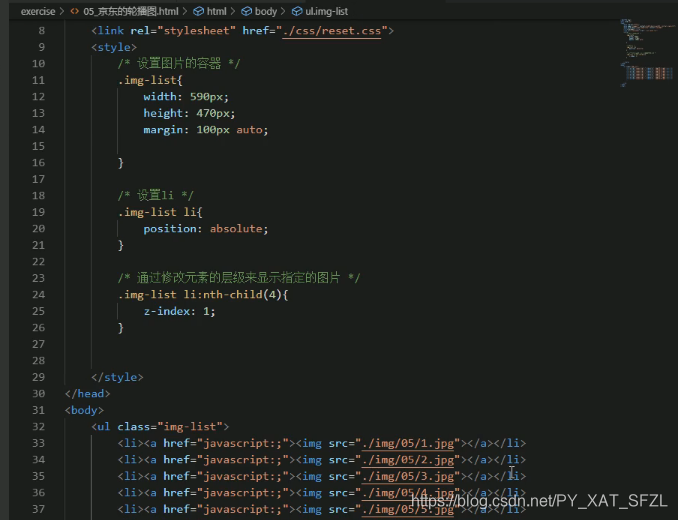Open the 05_京东的轮播图.html breadcrumb item
678x520 pixels.
131,12
